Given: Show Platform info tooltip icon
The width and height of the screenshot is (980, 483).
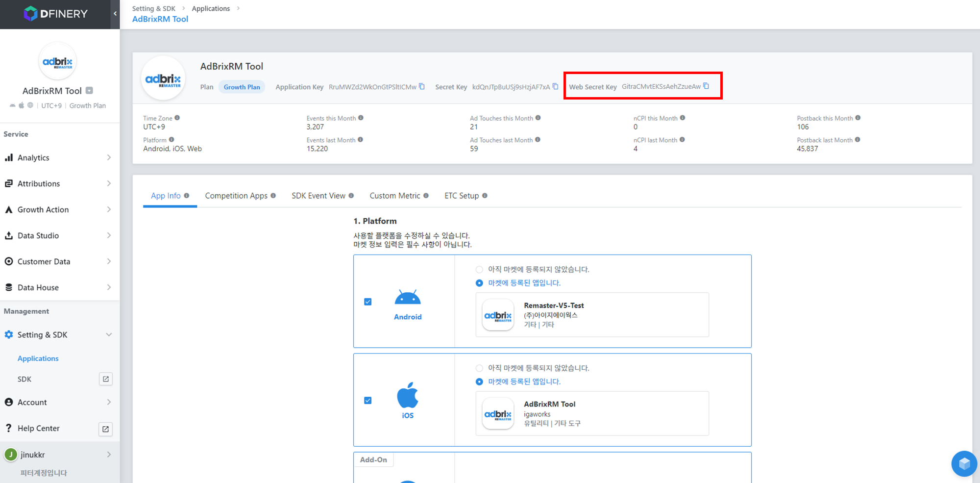Looking at the screenshot, I should pos(171,140).
